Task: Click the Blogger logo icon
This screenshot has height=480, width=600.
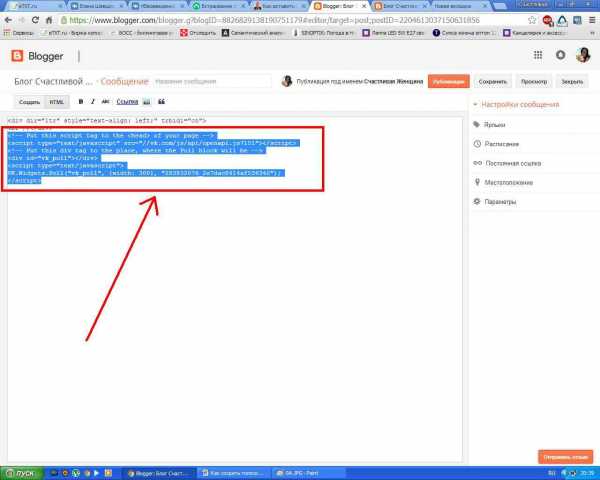Action: coord(17,56)
